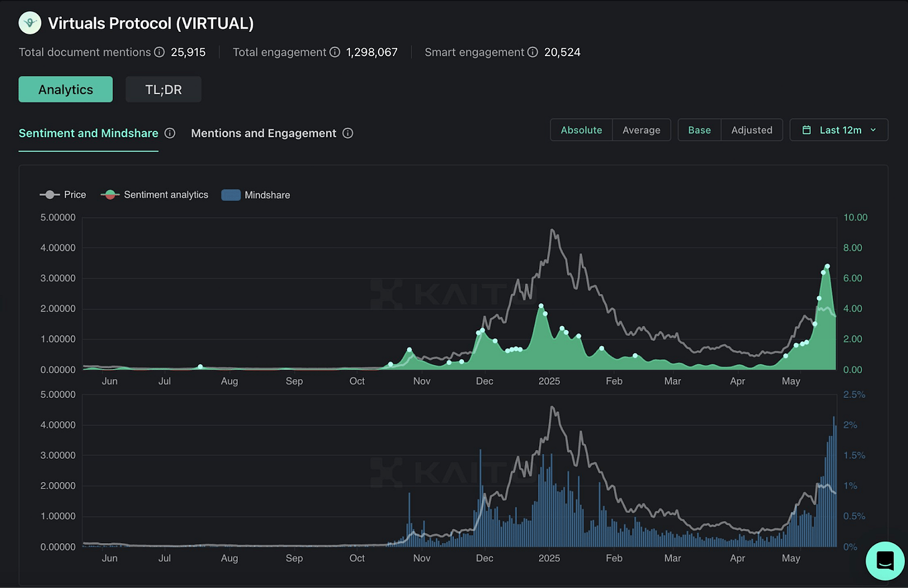908x588 pixels.
Task: Switch to Adjusted data mode
Action: [751, 130]
